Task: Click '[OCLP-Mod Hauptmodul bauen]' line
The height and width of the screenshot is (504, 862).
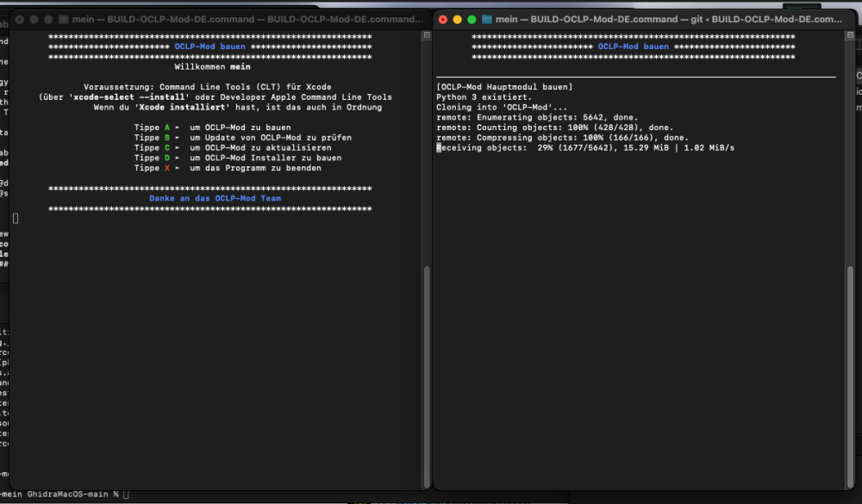Action: click(x=504, y=87)
